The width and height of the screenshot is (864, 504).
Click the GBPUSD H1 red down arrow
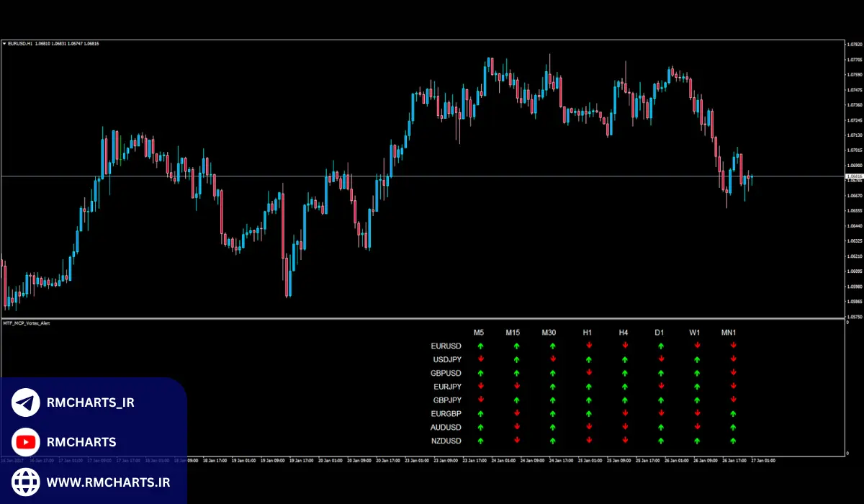(x=589, y=373)
